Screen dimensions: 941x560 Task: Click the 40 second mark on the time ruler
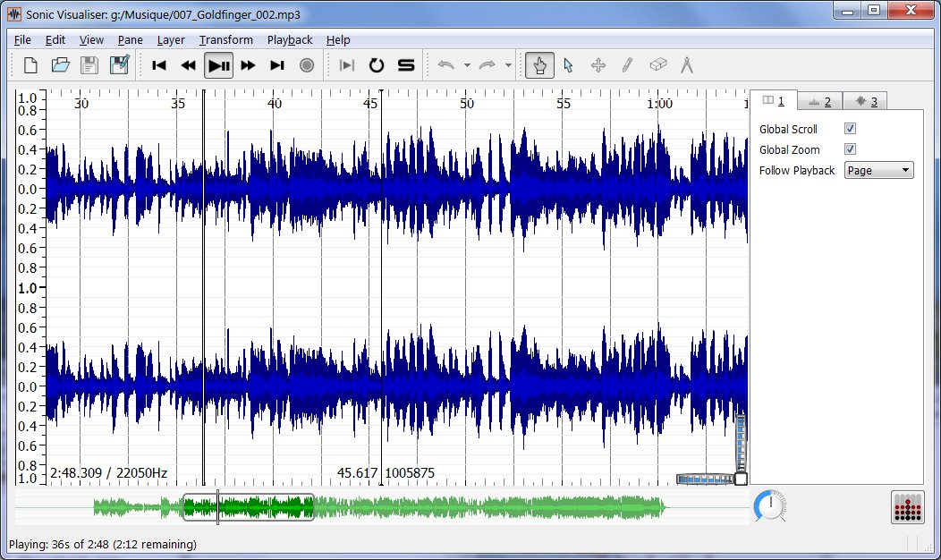point(275,104)
